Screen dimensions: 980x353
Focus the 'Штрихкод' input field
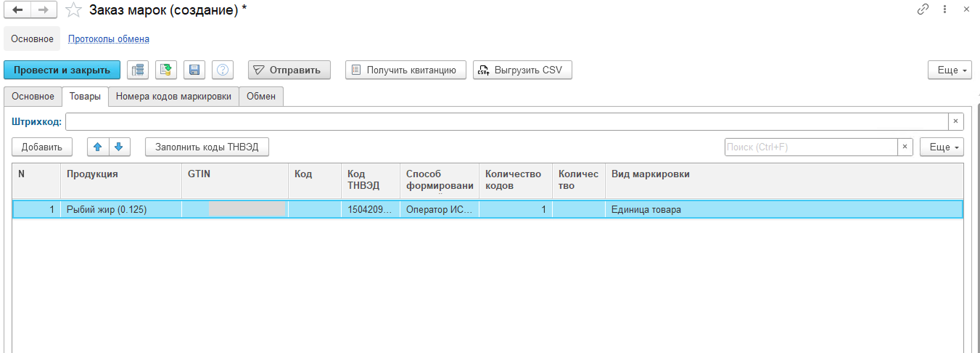pyautogui.click(x=506, y=121)
